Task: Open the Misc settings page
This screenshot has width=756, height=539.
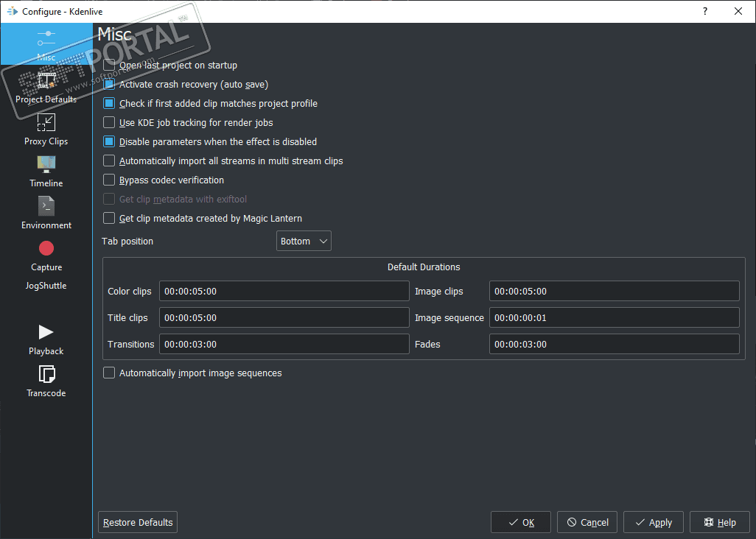Action: point(46,44)
